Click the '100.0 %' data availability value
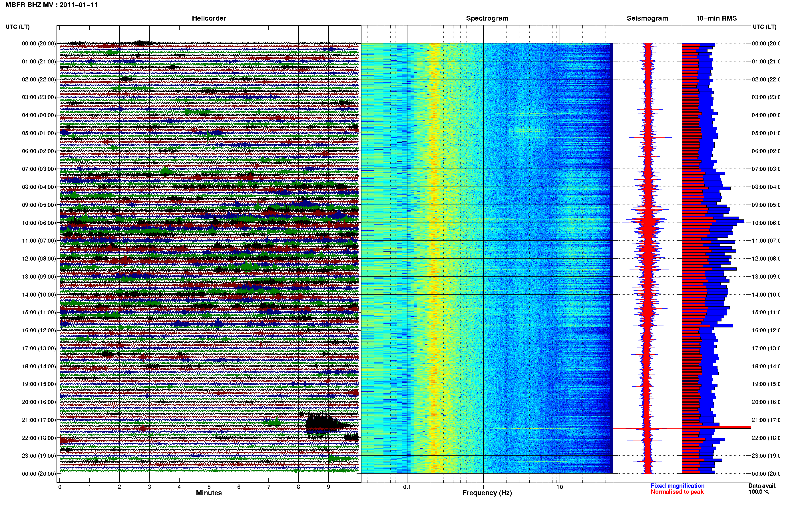Screen dimensions: 812x508 [759, 492]
